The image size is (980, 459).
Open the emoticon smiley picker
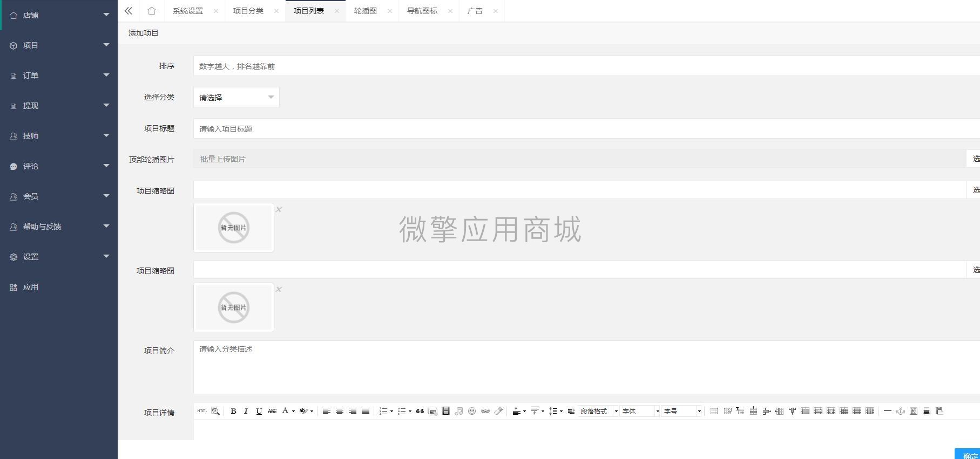pyautogui.click(x=472, y=411)
